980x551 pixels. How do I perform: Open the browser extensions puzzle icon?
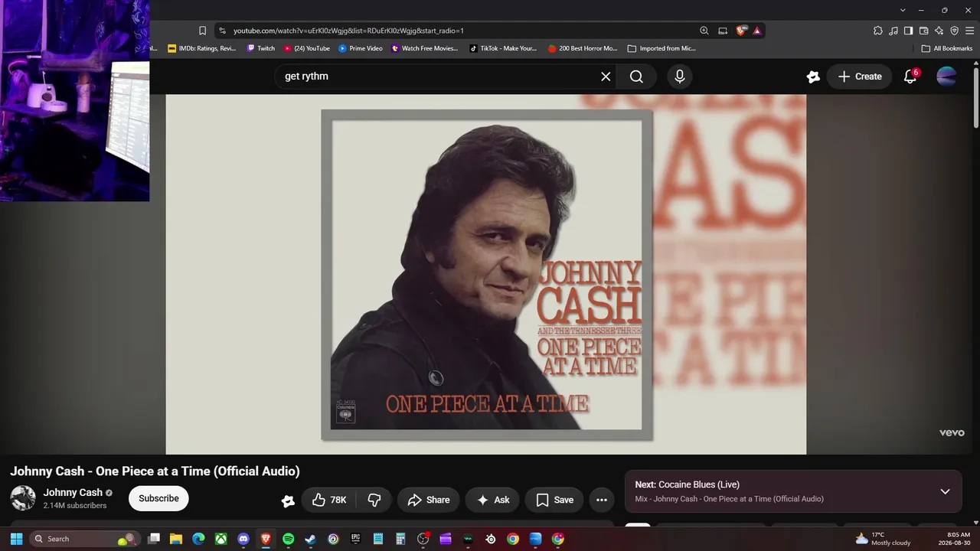878,31
